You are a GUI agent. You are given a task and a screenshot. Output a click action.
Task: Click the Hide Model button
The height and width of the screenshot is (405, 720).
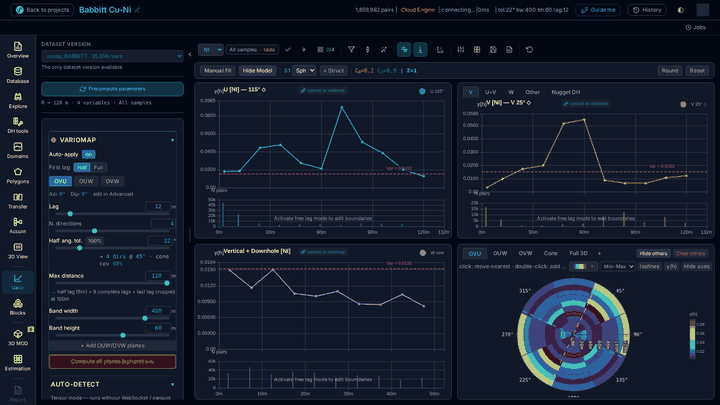pyautogui.click(x=257, y=70)
